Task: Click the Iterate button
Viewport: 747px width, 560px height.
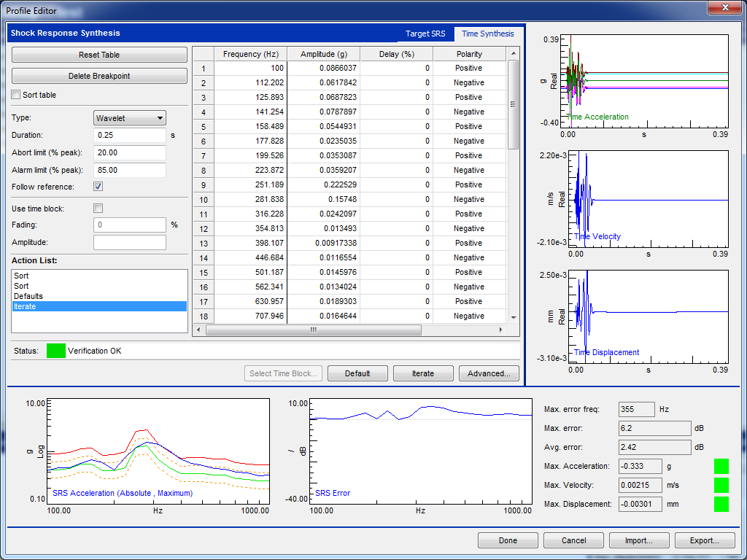Action: click(422, 373)
